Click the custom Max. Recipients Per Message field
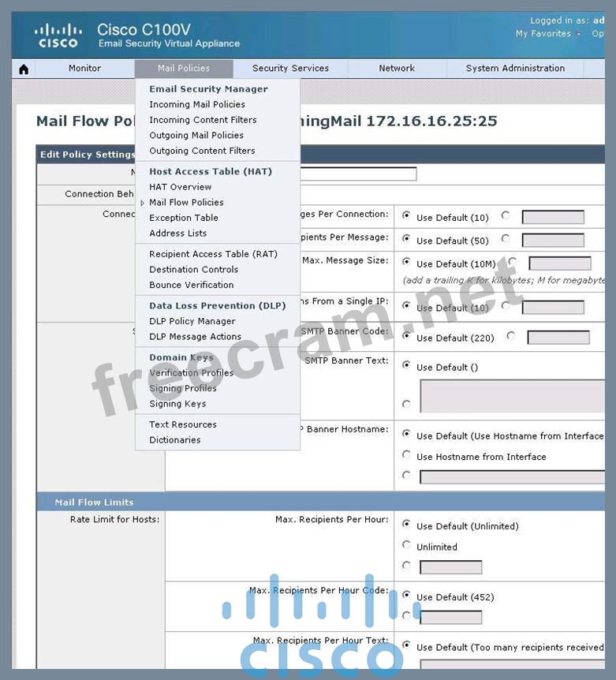 [553, 241]
